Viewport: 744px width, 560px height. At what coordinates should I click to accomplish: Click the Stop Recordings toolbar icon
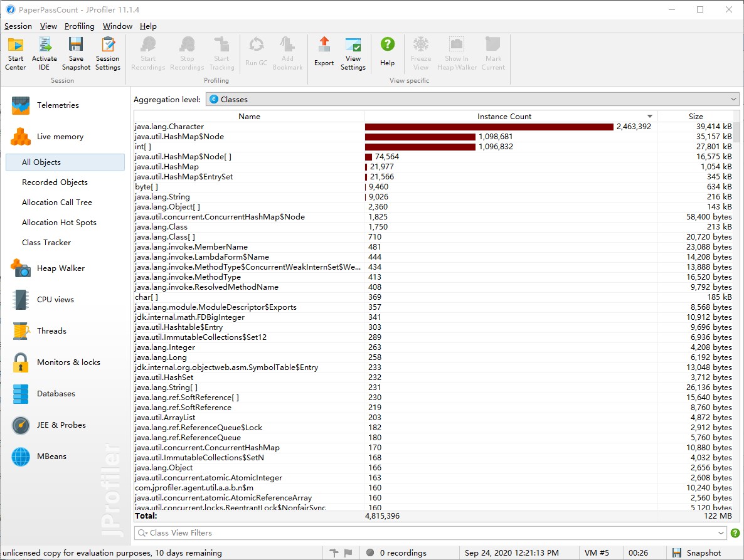(187, 45)
